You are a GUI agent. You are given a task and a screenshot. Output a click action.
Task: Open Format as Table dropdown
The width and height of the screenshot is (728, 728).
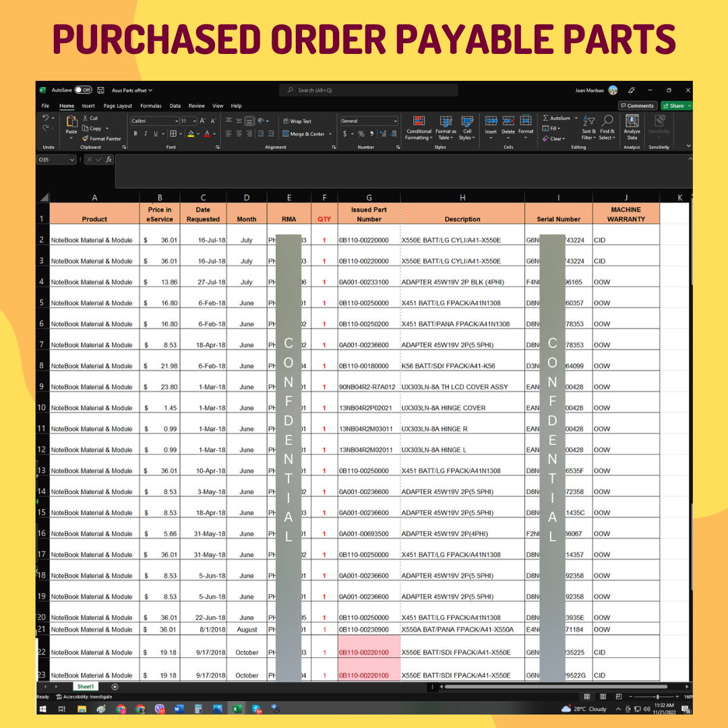(446, 127)
